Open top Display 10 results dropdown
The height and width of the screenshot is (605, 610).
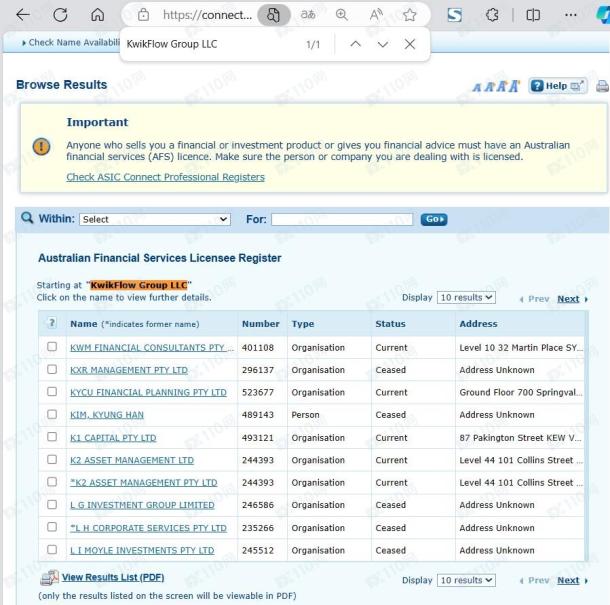pyautogui.click(x=466, y=298)
